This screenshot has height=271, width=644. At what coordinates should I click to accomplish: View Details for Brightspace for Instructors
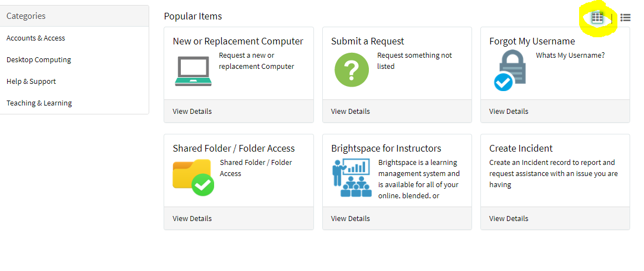pyautogui.click(x=351, y=218)
